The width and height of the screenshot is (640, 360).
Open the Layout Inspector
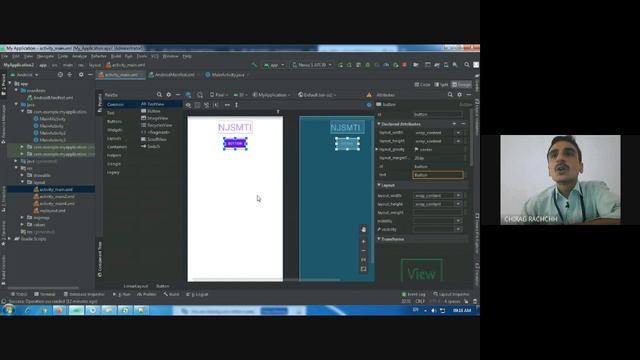(451, 294)
